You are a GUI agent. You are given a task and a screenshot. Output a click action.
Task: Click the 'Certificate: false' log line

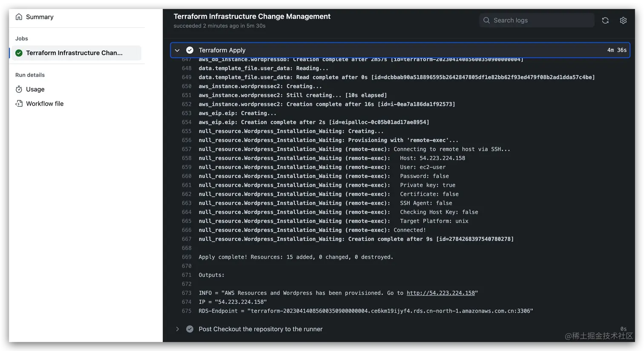click(x=329, y=194)
